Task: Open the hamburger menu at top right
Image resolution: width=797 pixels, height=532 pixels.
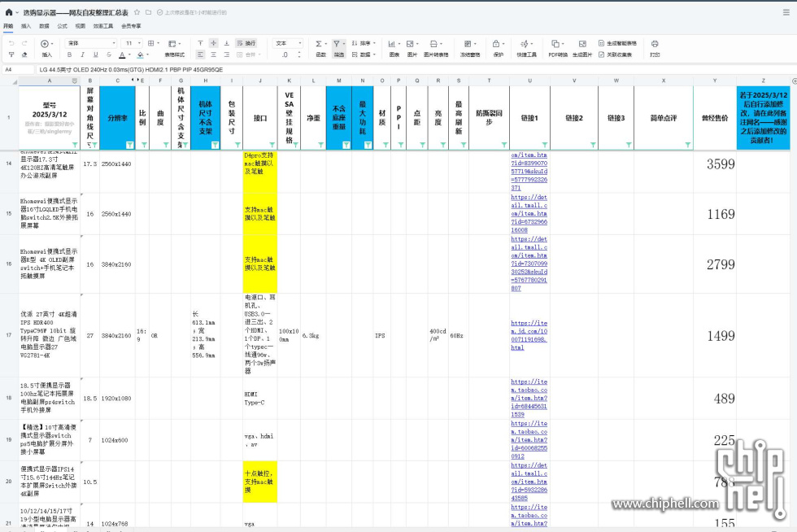Action: point(786,12)
